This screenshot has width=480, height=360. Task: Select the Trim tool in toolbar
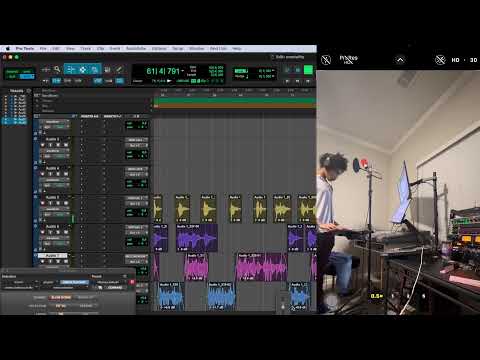click(x=71, y=69)
